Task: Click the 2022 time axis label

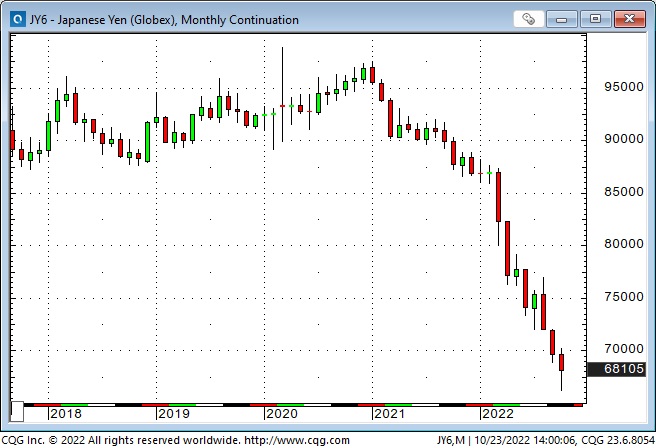Action: [497, 414]
